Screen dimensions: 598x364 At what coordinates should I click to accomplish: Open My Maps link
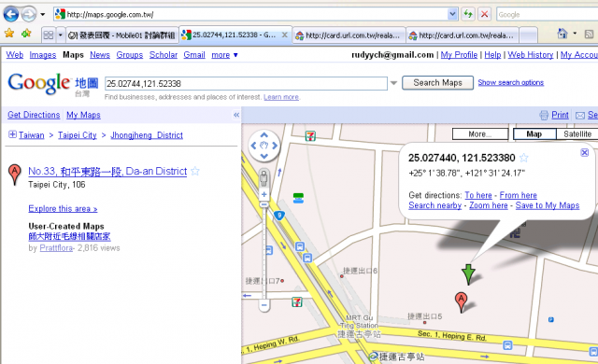pos(83,115)
